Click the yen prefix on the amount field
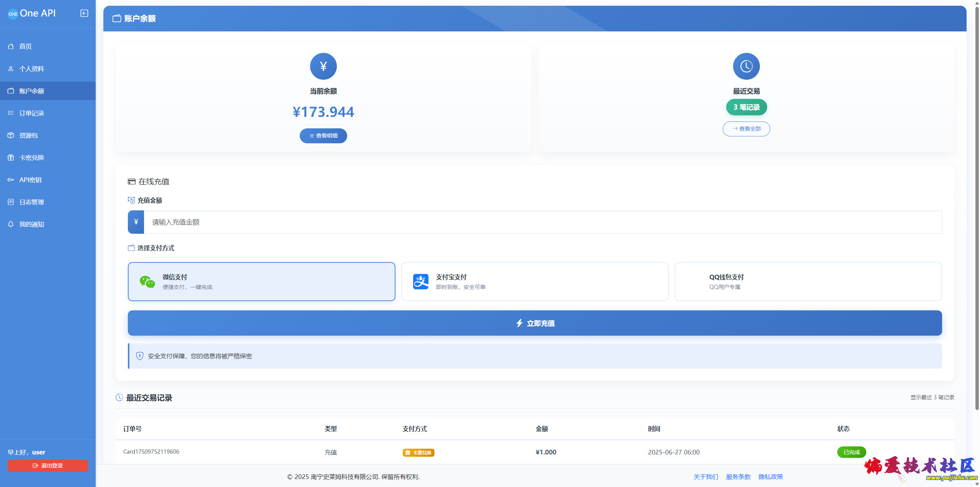 (x=136, y=222)
